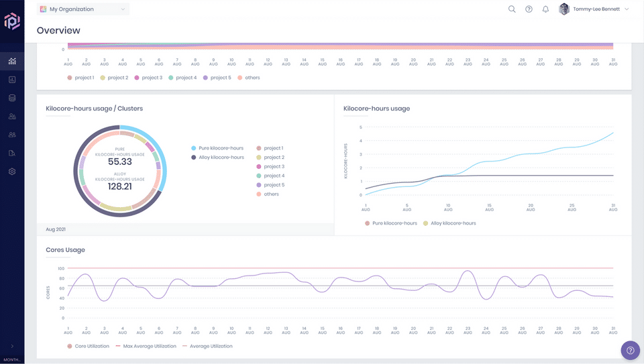The width and height of the screenshot is (644, 364).
Task: Click the hexagonal P logo in sidebar
Action: click(12, 21)
